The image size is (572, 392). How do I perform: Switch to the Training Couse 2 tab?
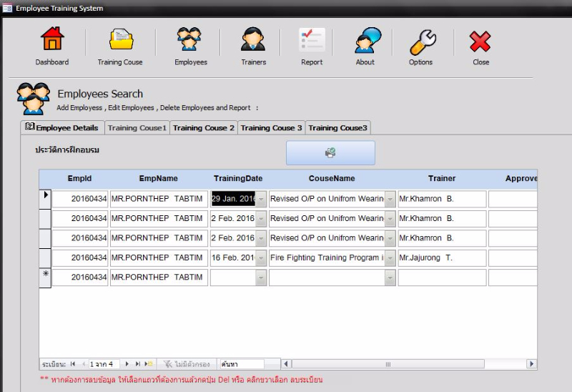204,128
